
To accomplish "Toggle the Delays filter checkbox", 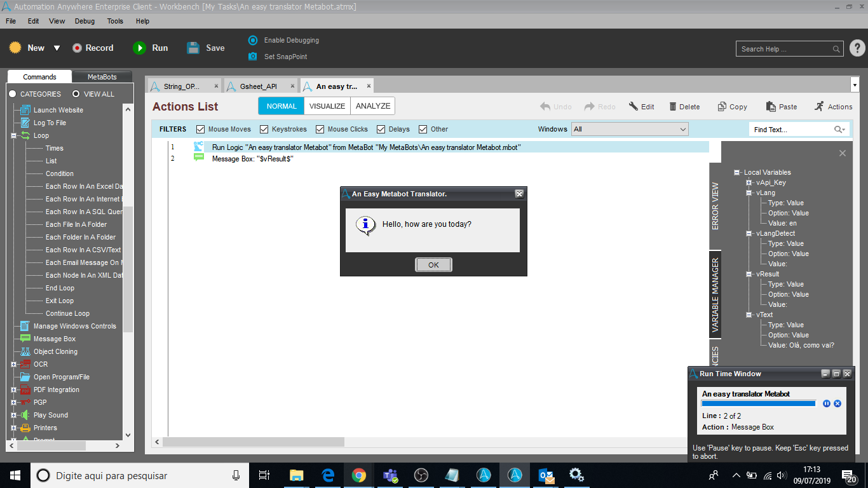I will [381, 129].
